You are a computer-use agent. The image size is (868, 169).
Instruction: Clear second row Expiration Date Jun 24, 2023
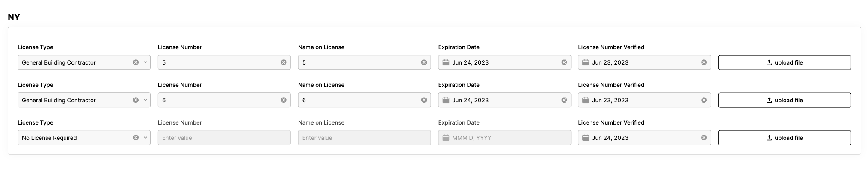click(x=564, y=100)
